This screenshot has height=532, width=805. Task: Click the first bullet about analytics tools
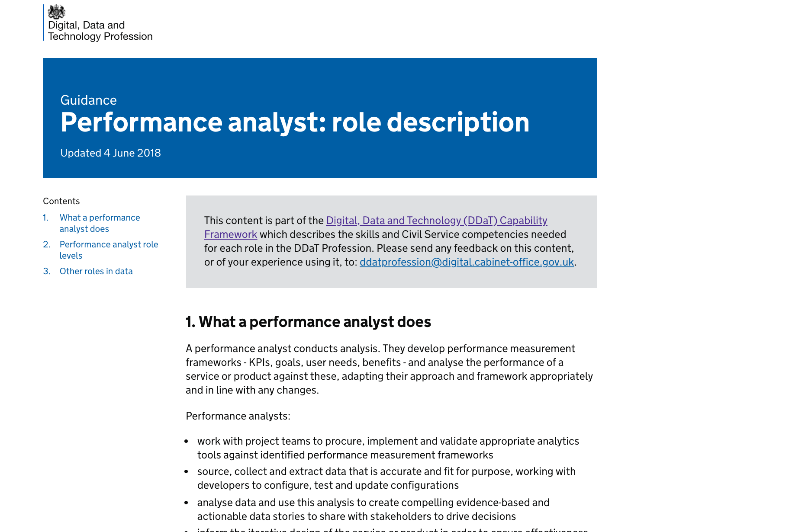click(388, 448)
